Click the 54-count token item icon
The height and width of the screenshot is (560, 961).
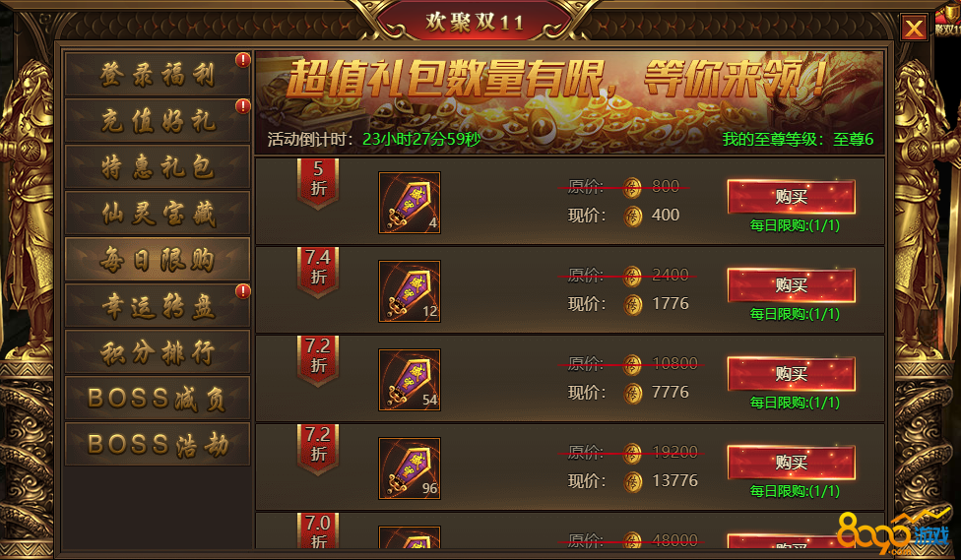click(x=410, y=380)
